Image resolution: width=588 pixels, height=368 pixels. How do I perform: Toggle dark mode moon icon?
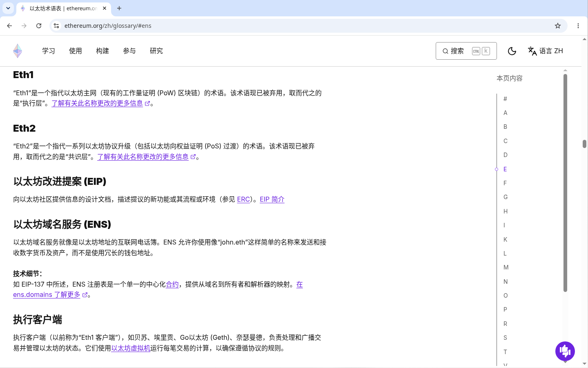point(512,51)
